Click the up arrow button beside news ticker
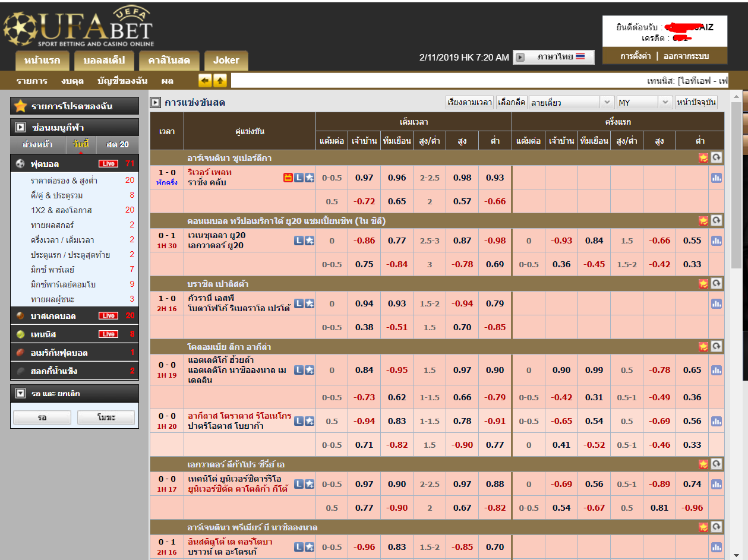The height and width of the screenshot is (560, 748). (x=220, y=81)
